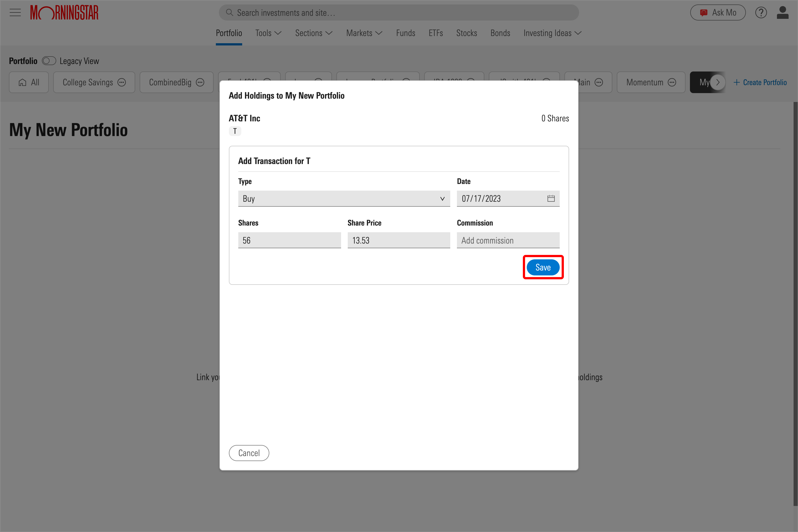
Task: Click Create Portfolio link
Action: click(x=760, y=82)
